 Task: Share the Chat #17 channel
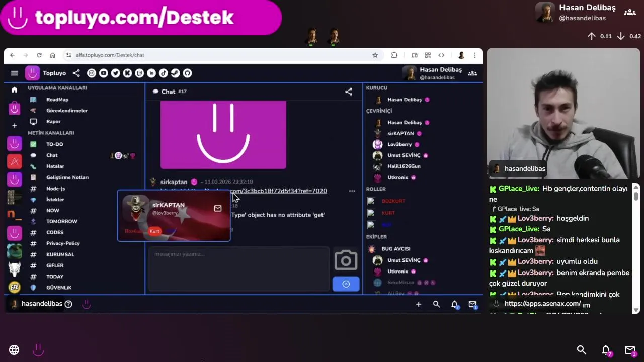click(349, 92)
